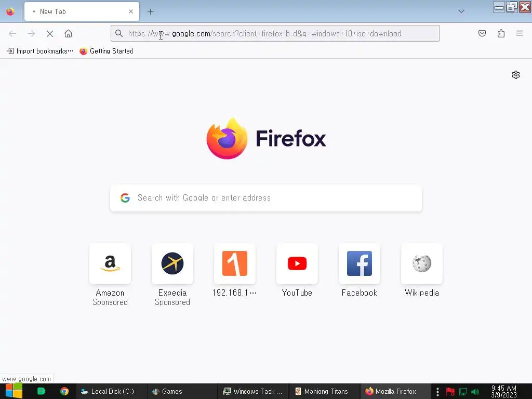Click the search magnifier in the address bar
532x399 pixels.
click(x=119, y=33)
